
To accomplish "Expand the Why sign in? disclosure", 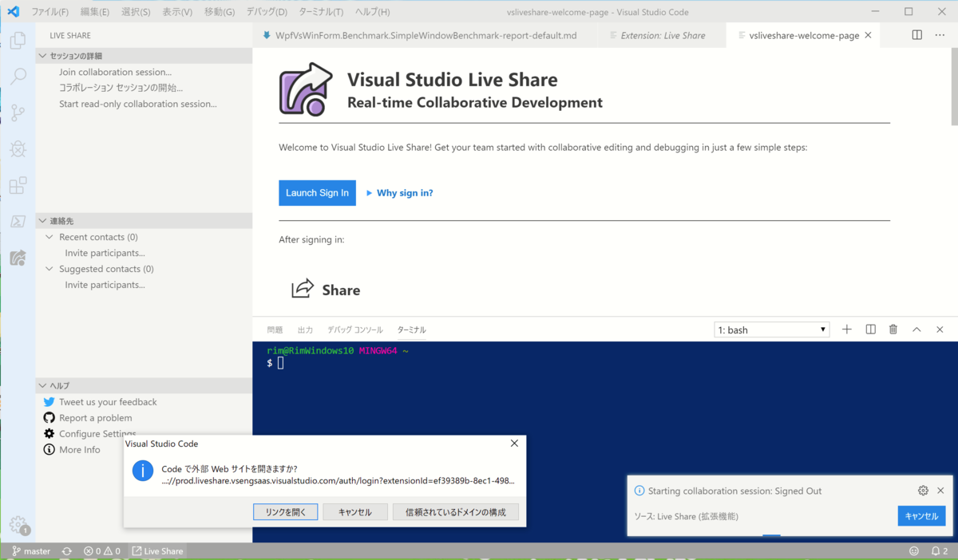I will [399, 193].
